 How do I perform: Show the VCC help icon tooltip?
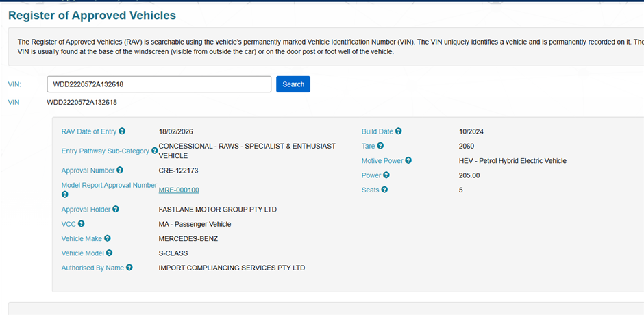tap(82, 224)
